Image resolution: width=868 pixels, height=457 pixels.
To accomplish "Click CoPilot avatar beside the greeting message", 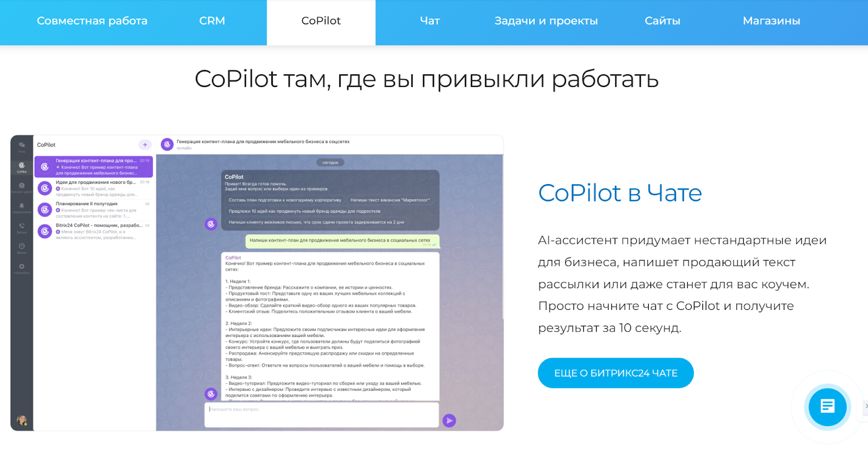I will [211, 224].
